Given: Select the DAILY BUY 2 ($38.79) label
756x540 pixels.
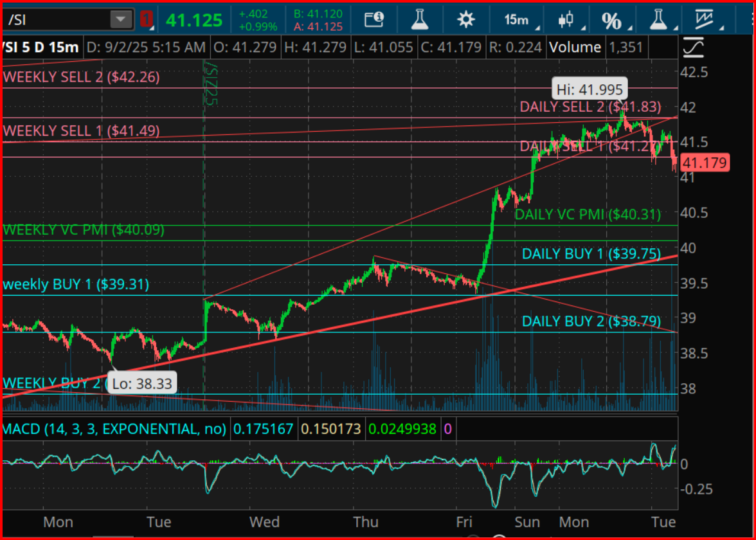Looking at the screenshot, I should pyautogui.click(x=591, y=321).
